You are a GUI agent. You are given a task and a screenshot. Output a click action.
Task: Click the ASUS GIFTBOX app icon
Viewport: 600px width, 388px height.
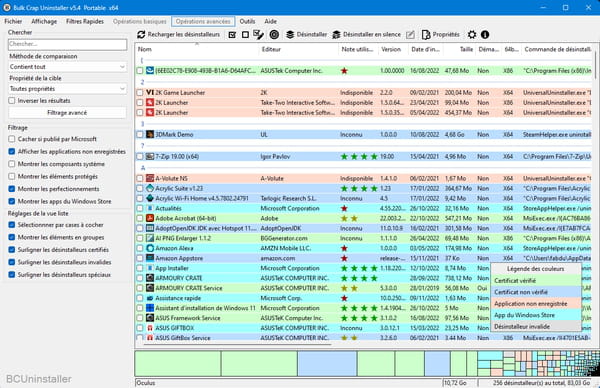click(x=150, y=328)
